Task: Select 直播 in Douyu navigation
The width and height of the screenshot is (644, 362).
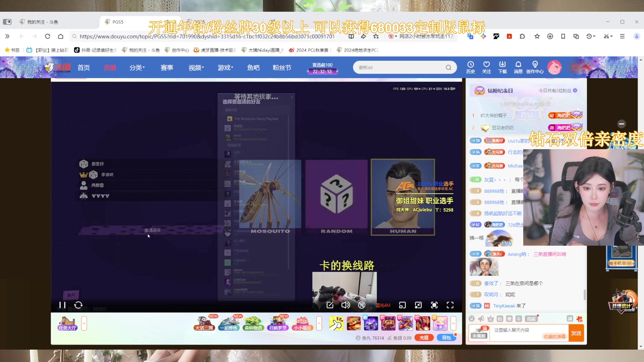Action: coord(110,68)
